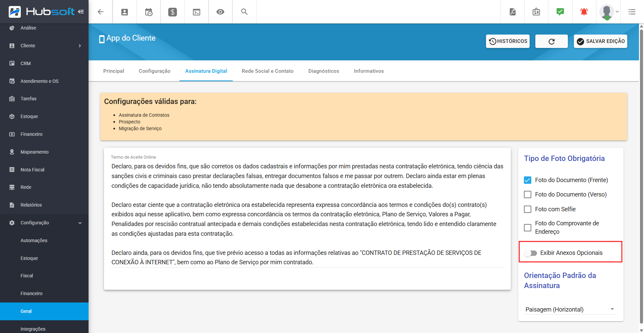Go back with the left arrow icon
644x333 pixels.
point(100,12)
